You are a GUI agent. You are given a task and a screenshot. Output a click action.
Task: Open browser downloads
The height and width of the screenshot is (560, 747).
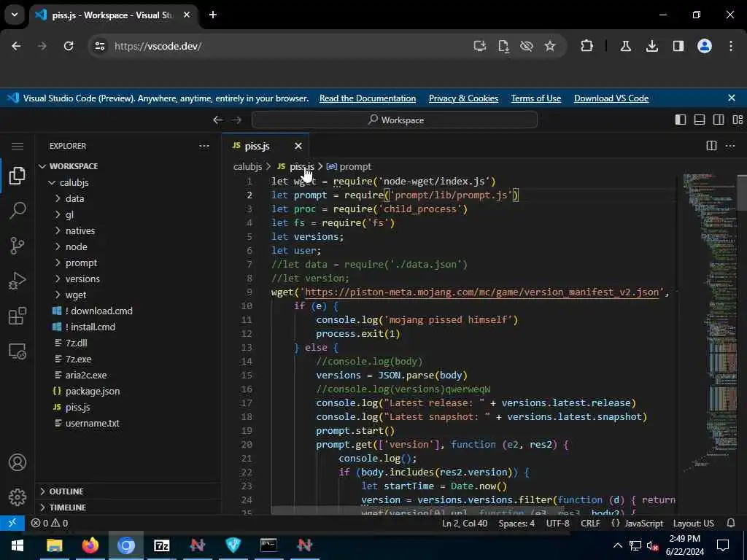click(x=651, y=46)
